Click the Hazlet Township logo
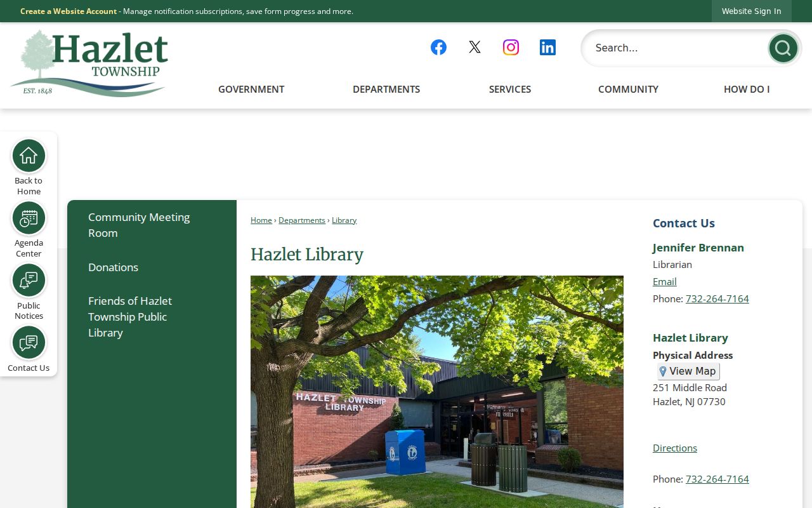The height and width of the screenshot is (508, 812). point(89,63)
